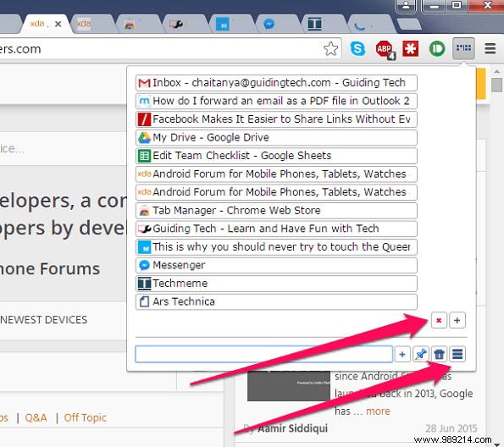The width and height of the screenshot is (504, 447).
Task: Select 'Edit Team Checklist - Google Sheets' entry
Action: 276,156
